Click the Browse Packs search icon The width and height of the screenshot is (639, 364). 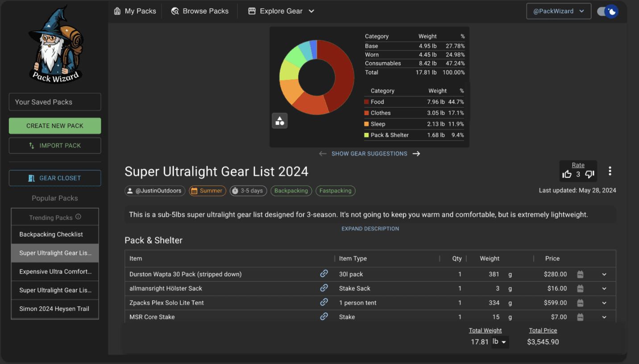point(175,11)
